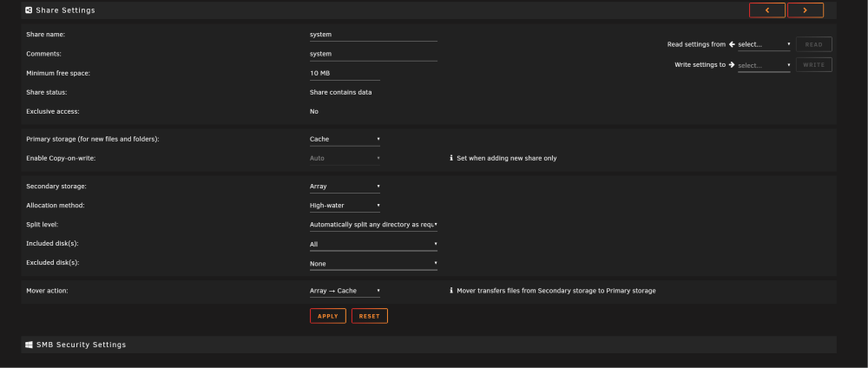Click the Windows icon beside SMB Security Settings
The image size is (868, 368).
pyautogui.click(x=29, y=345)
